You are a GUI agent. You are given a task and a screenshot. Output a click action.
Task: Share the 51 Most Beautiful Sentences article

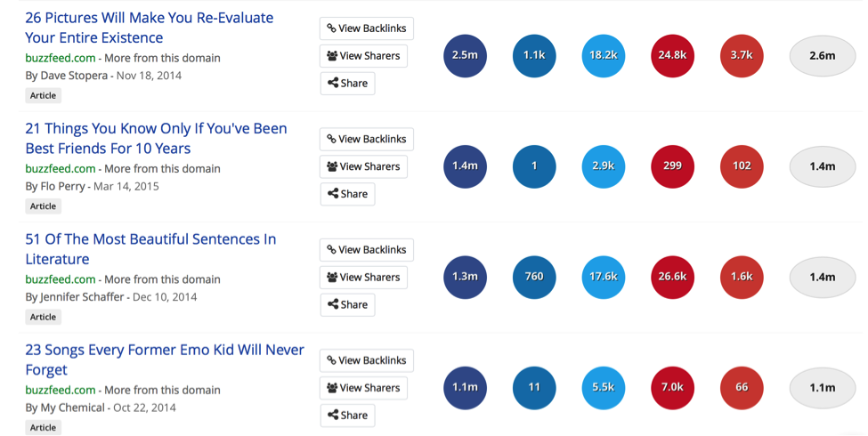(x=347, y=304)
